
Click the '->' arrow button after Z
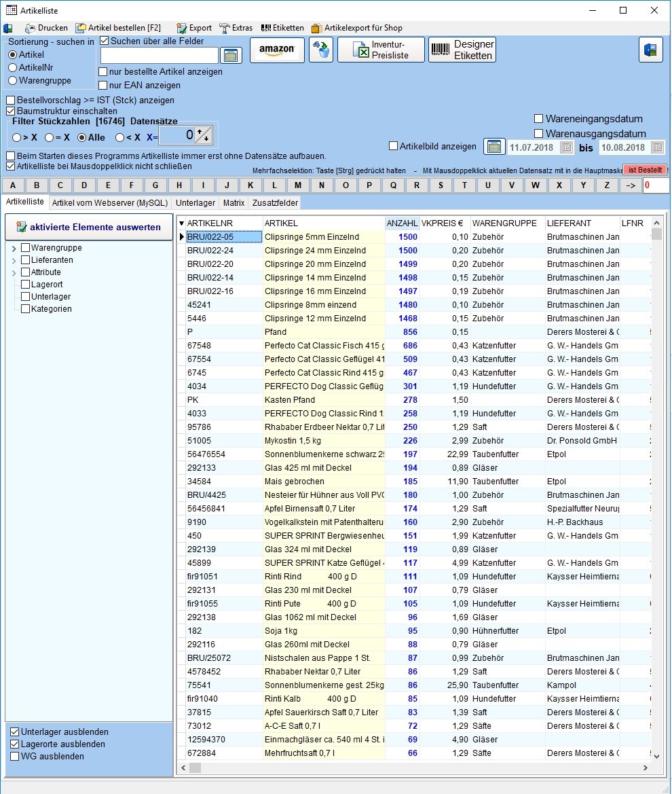[631, 185]
